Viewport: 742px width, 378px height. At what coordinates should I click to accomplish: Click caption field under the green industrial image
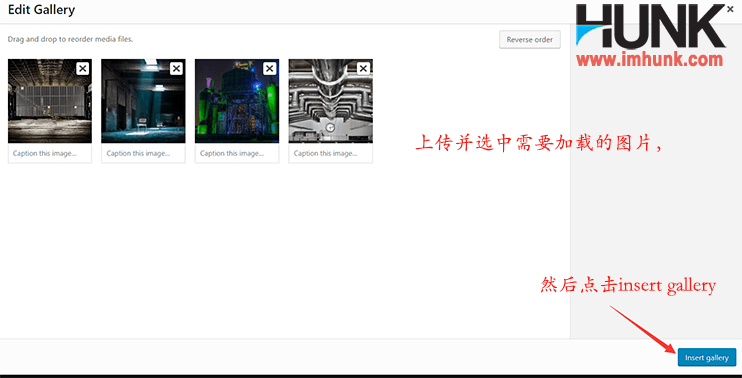click(237, 153)
